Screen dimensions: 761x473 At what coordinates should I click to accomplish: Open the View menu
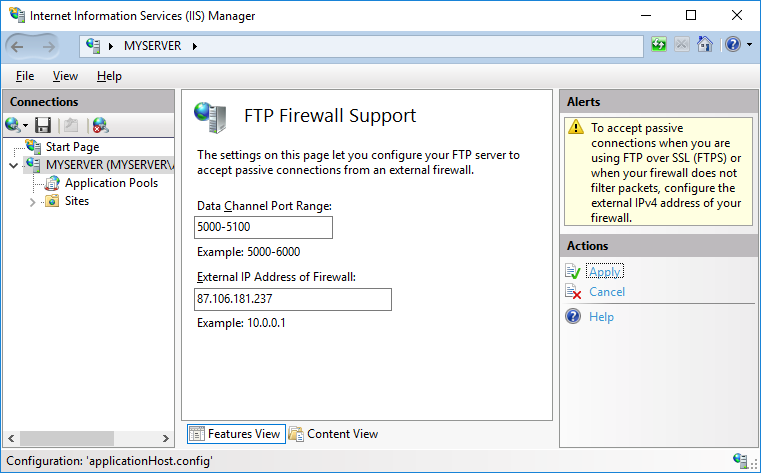point(65,76)
